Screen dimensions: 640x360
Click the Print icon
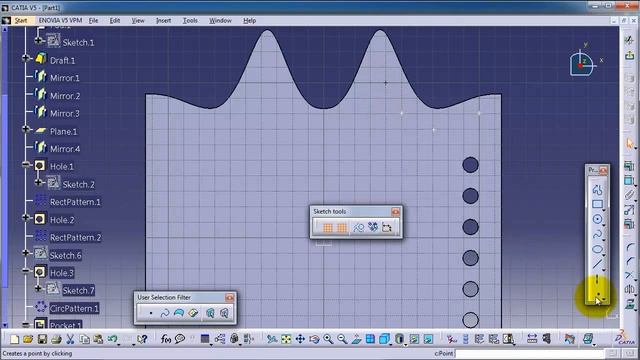pyautogui.click(x=56, y=339)
